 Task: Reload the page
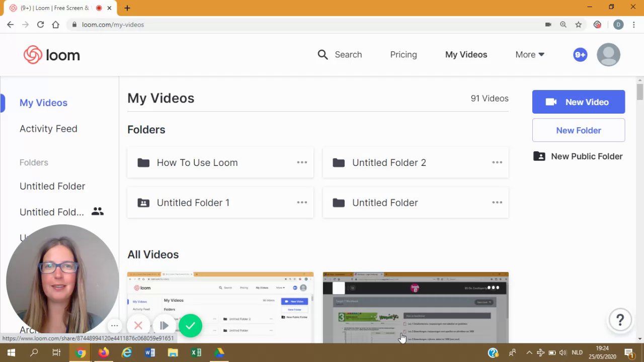(x=40, y=25)
